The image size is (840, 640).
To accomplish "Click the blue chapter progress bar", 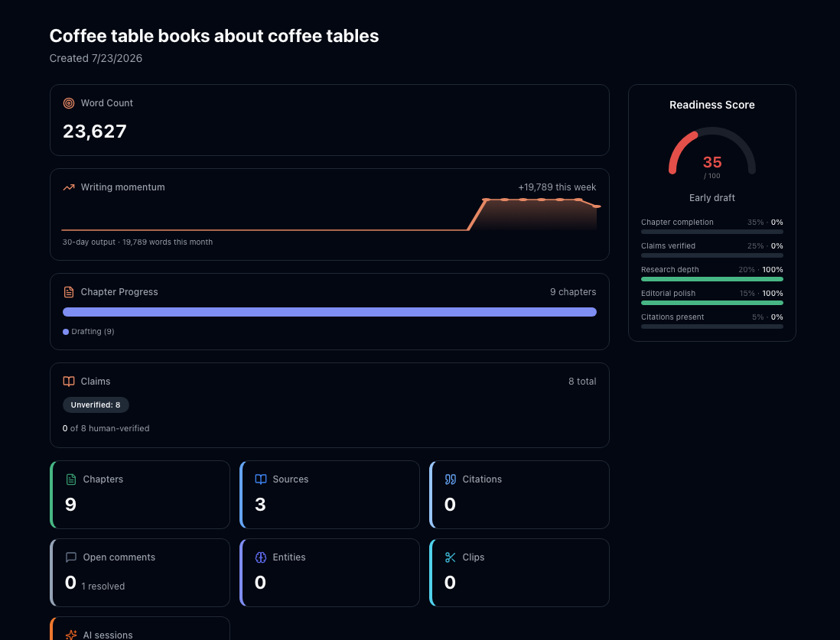I will coord(330,312).
